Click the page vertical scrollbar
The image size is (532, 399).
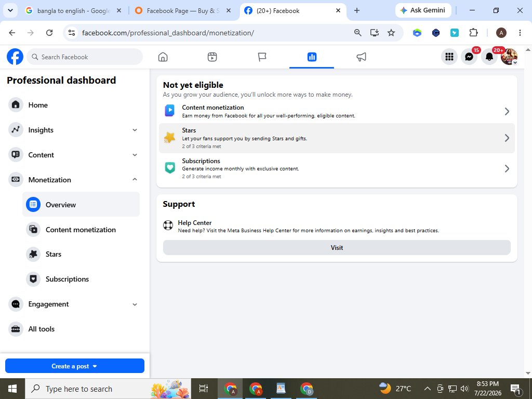click(528, 211)
